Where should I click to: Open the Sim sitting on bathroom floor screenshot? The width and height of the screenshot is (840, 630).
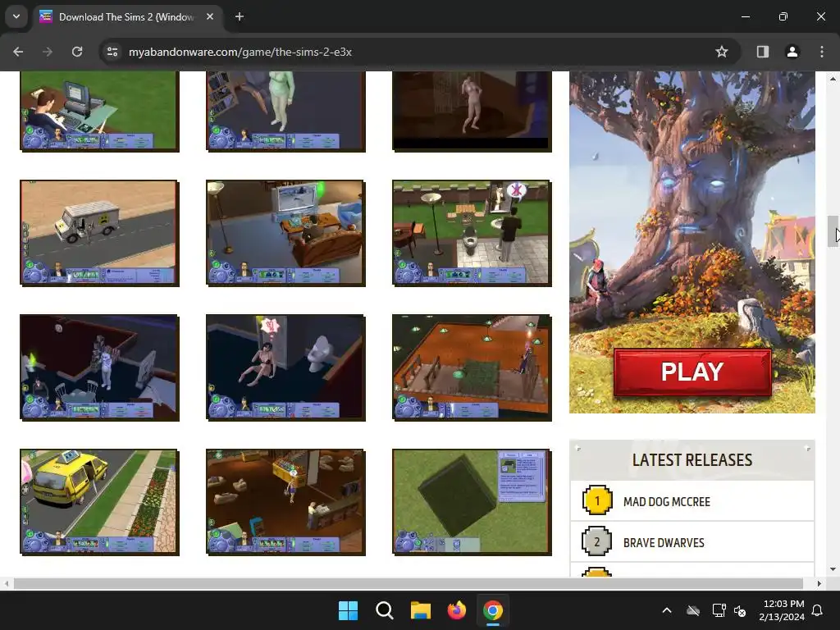pyautogui.click(x=285, y=367)
